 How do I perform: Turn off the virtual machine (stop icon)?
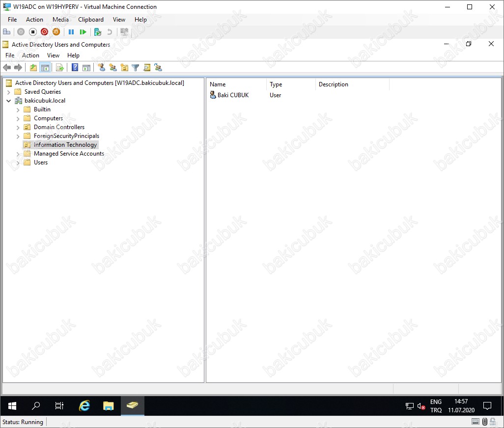pos(32,32)
